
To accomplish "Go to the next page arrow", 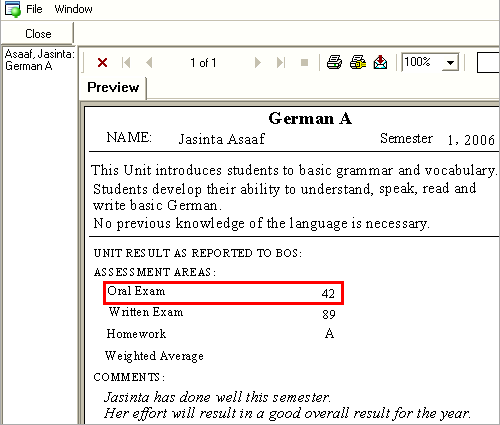I will pos(257,62).
